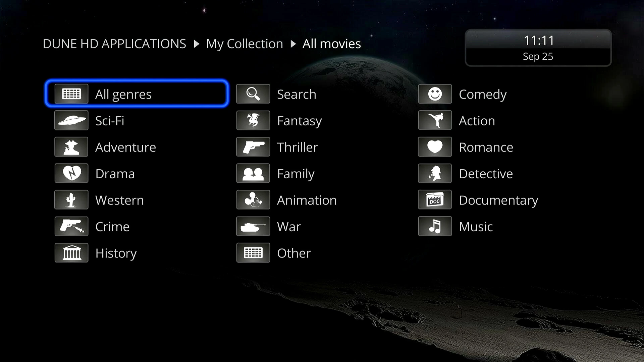Choose the Adventure genre label
The height and width of the screenshot is (362, 644).
pos(125,147)
